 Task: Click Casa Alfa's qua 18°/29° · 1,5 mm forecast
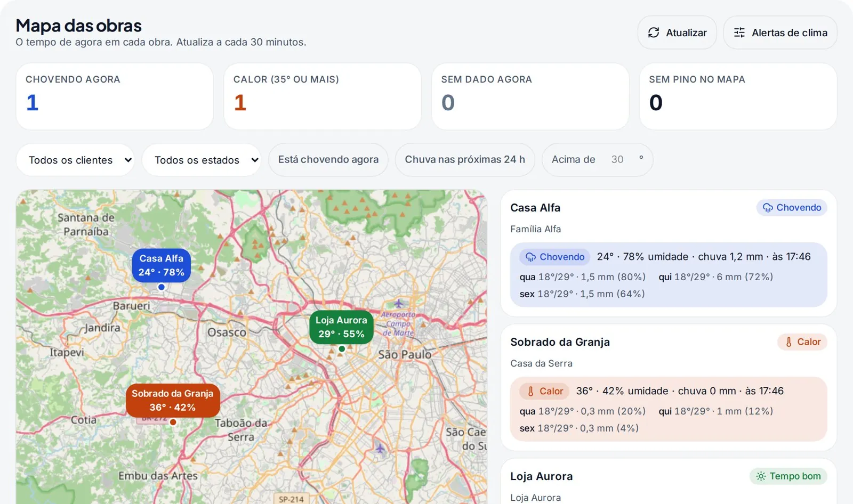[x=582, y=277]
